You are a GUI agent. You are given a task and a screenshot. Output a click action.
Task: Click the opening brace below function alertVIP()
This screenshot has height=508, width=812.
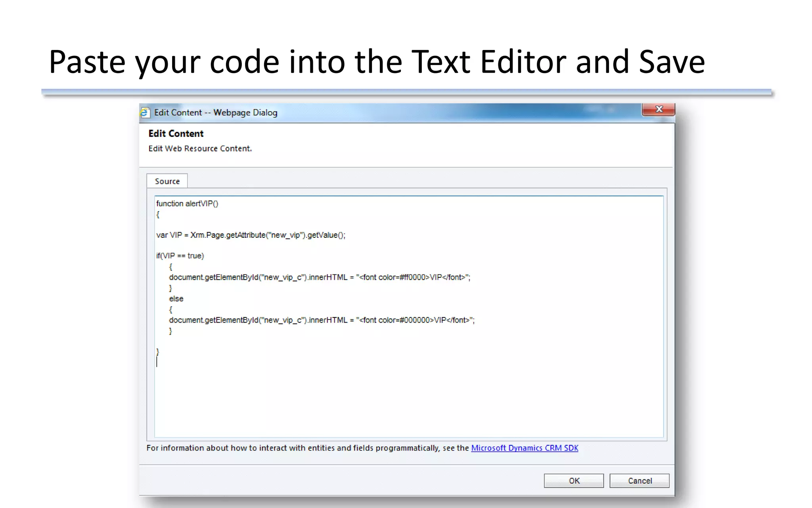tap(158, 215)
